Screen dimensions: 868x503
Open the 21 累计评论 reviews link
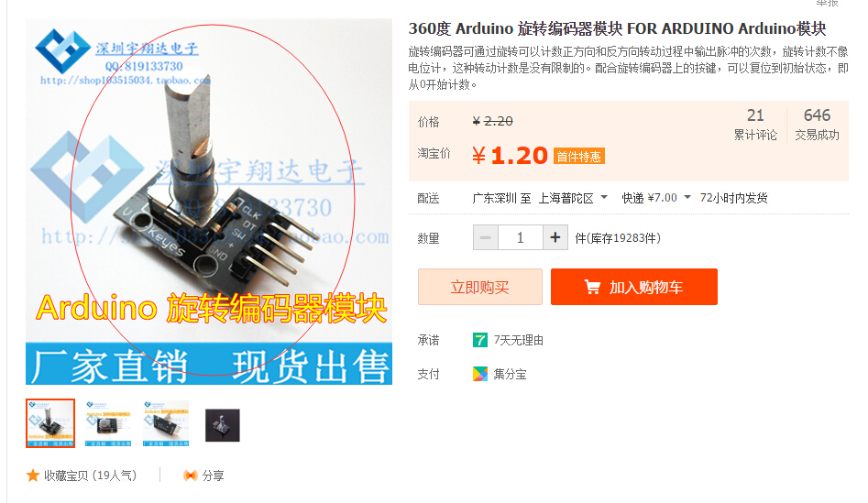click(755, 124)
